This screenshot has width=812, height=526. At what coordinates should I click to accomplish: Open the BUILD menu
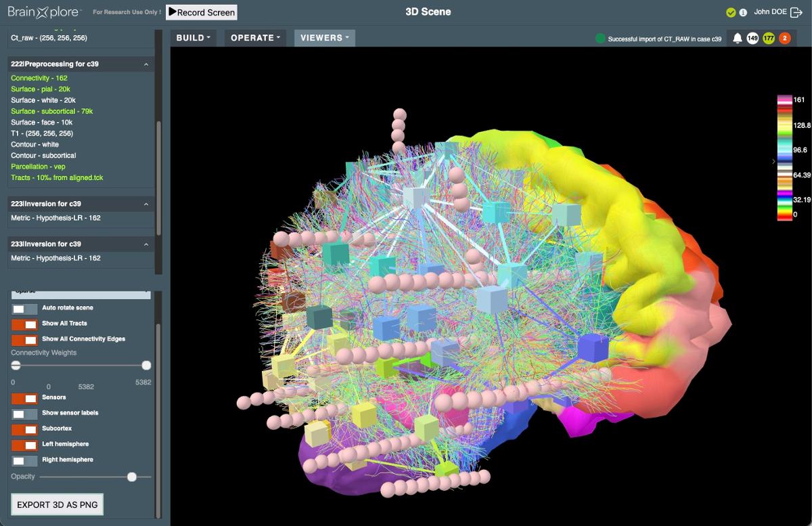pos(194,38)
